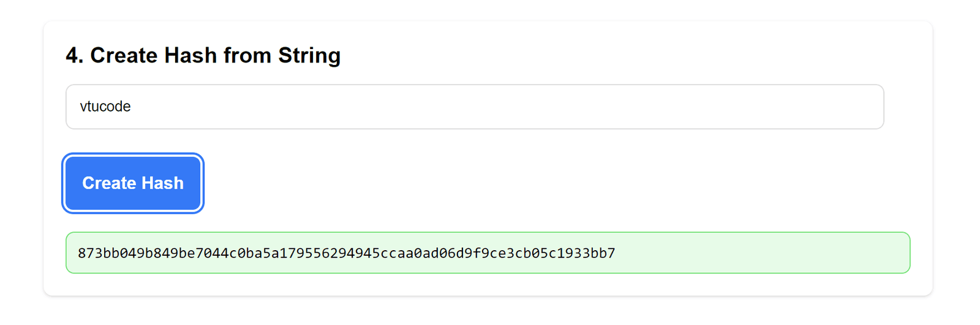The width and height of the screenshot is (980, 325).
Task: Select the generated hash output box
Action: (488, 253)
